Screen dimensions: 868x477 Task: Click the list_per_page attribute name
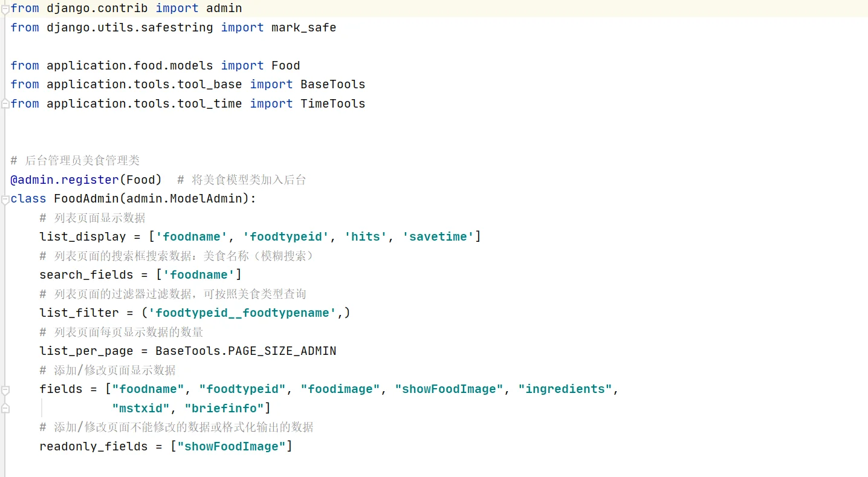[x=86, y=351]
